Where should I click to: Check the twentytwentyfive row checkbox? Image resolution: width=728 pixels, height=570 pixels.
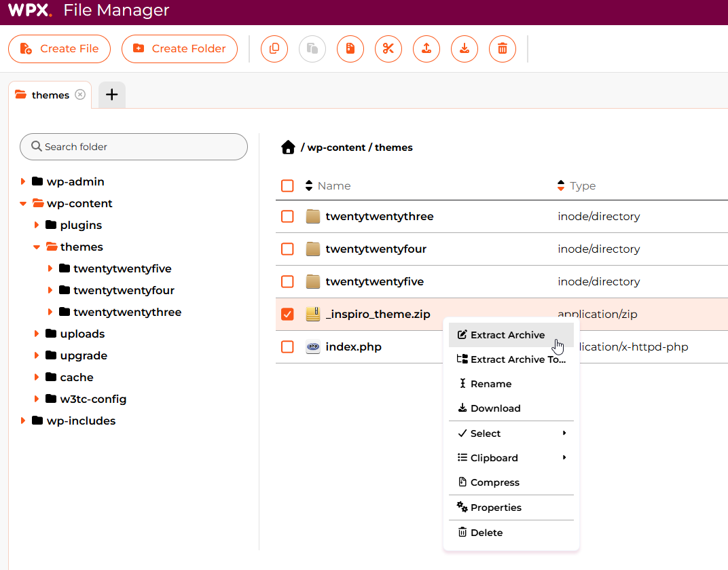(287, 281)
